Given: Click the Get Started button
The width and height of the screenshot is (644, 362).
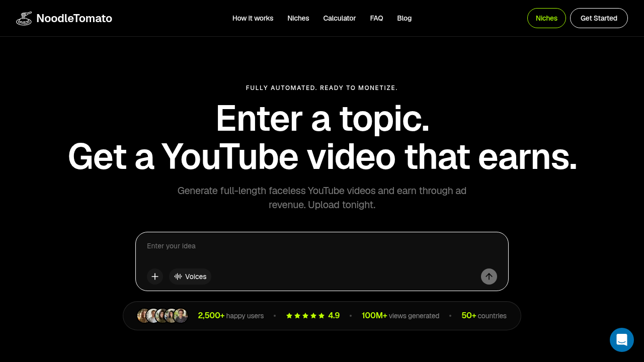Looking at the screenshot, I should pos(599,18).
